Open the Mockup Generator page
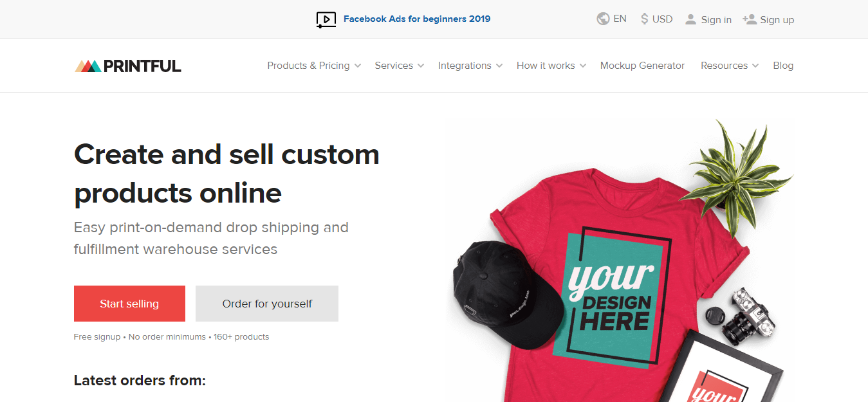Image resolution: width=868 pixels, height=402 pixels. (x=642, y=65)
